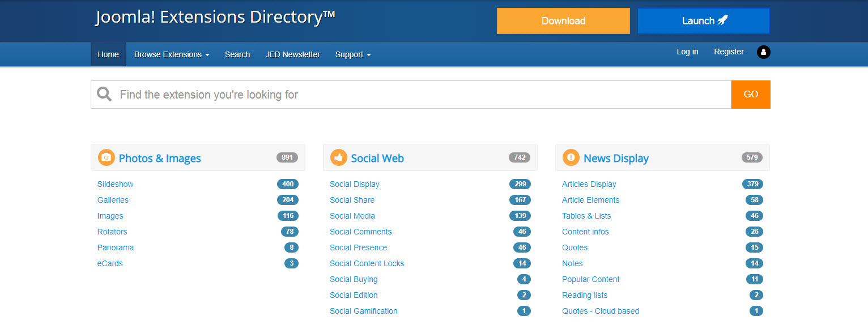Open the Photos & Images category heading
Viewport: 868px width, 333px height.
[x=160, y=158]
